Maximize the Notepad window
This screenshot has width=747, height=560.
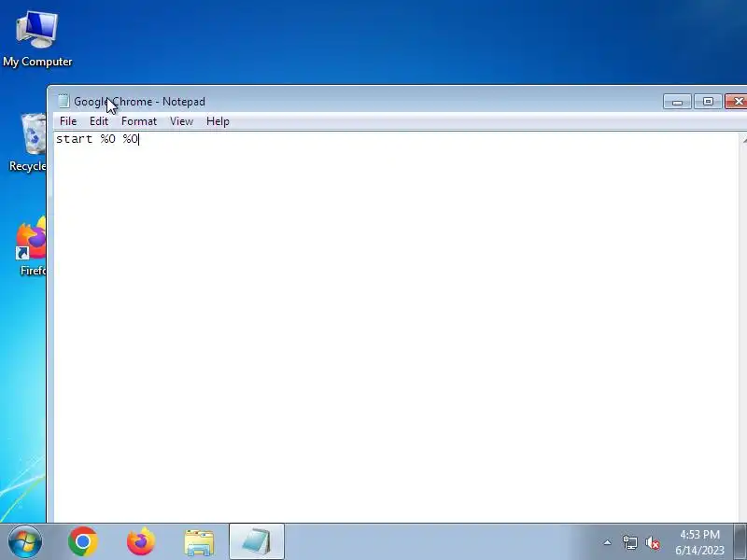point(708,102)
